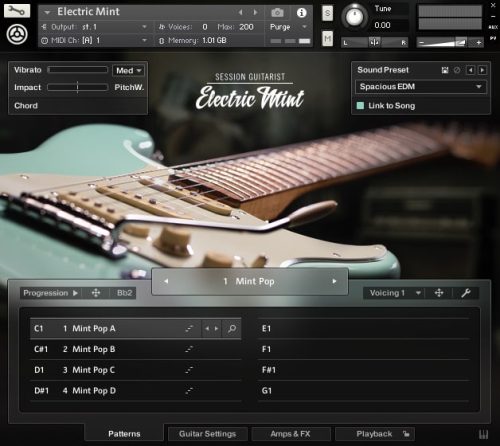The height and width of the screenshot is (446, 500).
Task: Click the Playback tab lock icon
Action: [x=406, y=434]
